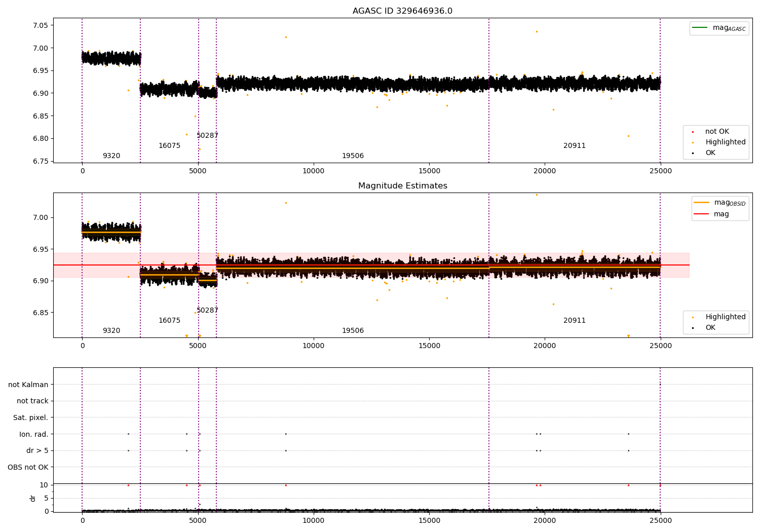760x532 pixels.
Task: Click x-tick 10000 under top plot
Action: pos(314,171)
